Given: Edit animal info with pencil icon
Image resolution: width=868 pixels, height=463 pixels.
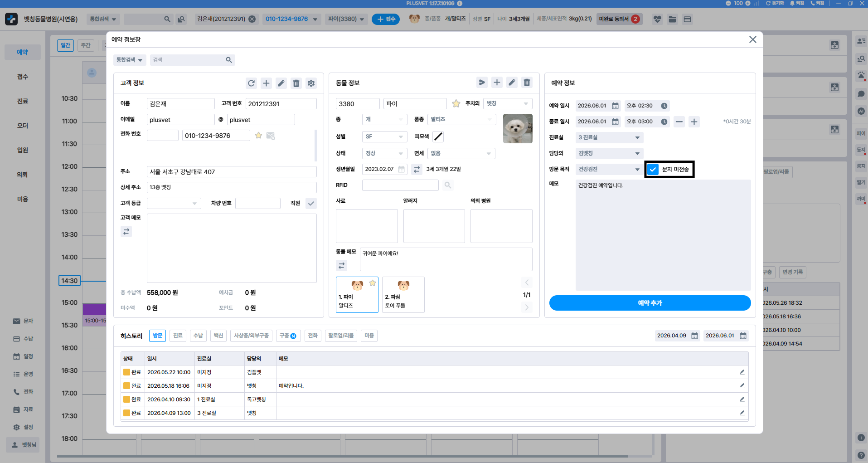Looking at the screenshot, I should click(512, 83).
